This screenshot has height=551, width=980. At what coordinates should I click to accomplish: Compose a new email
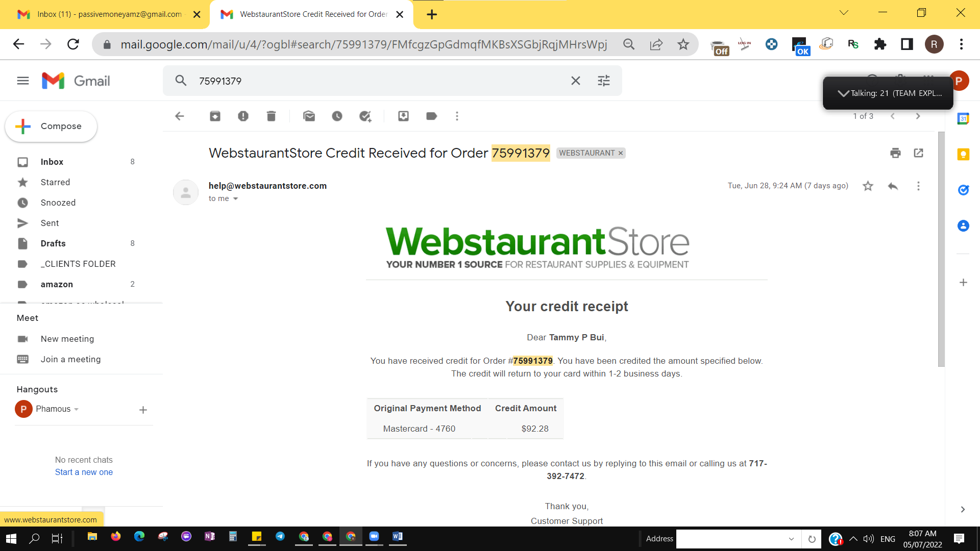tap(51, 126)
